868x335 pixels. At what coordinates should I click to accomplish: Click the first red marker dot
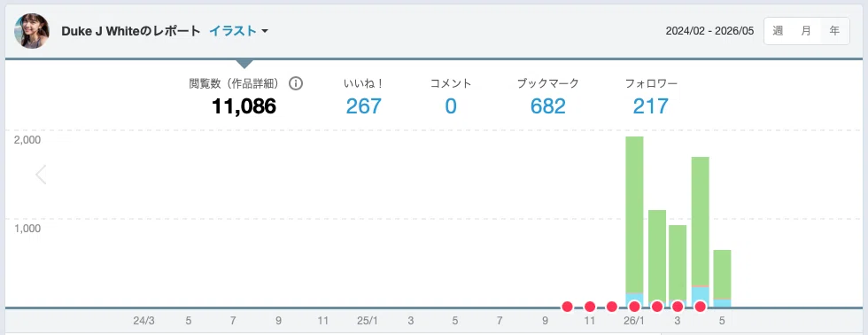pos(568,307)
